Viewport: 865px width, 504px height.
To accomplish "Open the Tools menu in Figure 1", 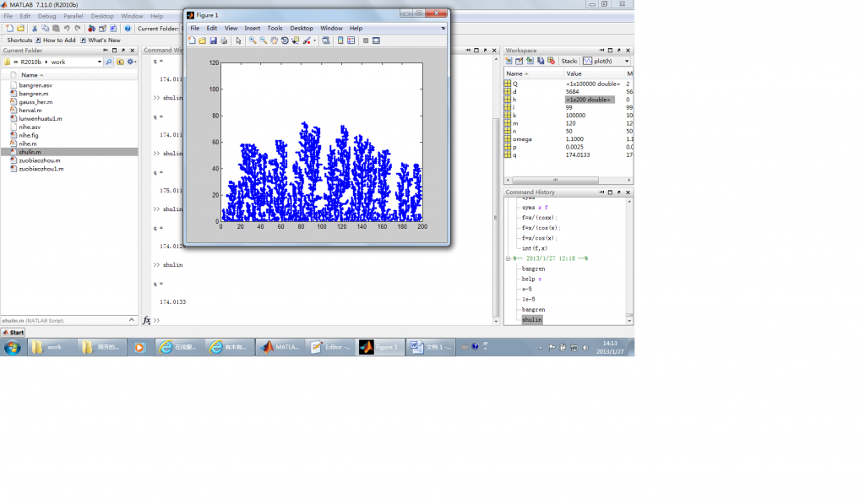I will tap(275, 28).
